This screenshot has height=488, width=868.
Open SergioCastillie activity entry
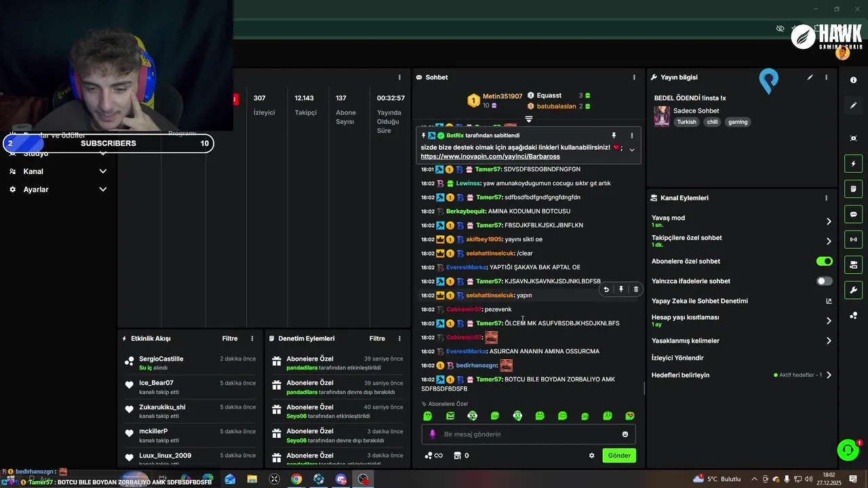click(191, 363)
